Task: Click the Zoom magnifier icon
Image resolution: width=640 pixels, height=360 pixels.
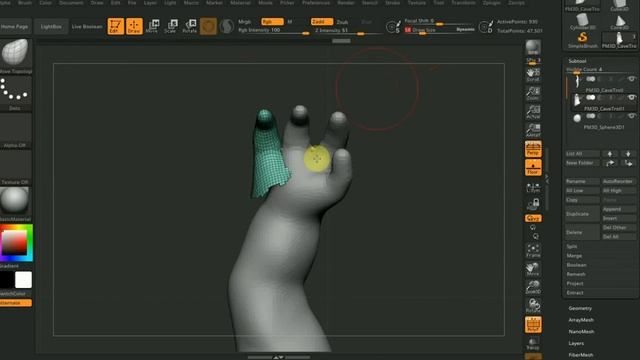Action: pyautogui.click(x=533, y=93)
